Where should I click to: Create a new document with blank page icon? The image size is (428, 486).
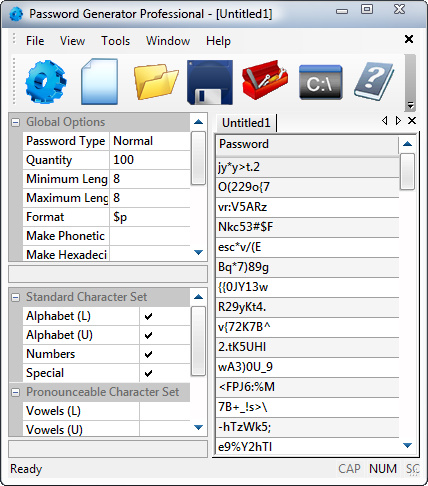100,82
